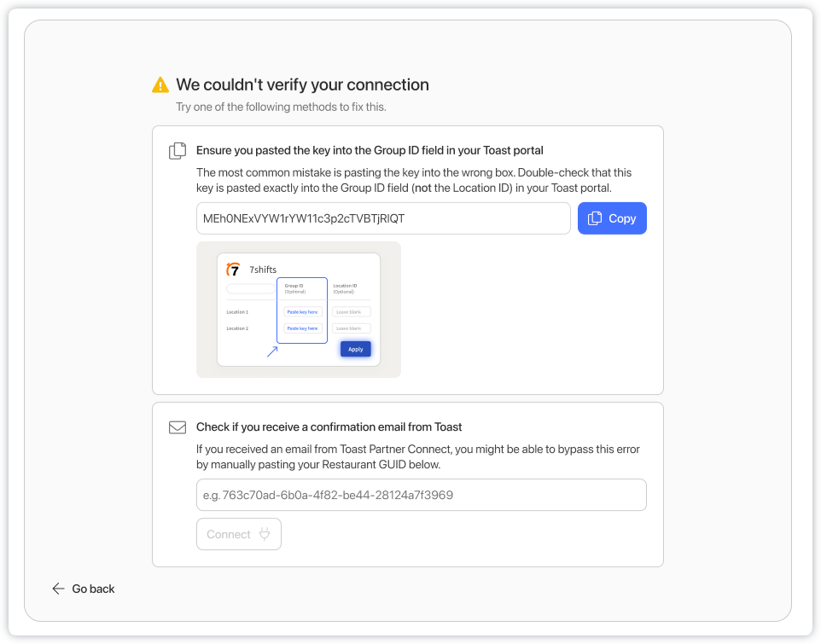This screenshot has width=821, height=644.
Task: Click the Location 1 'Leave blank' box
Action: coord(351,312)
